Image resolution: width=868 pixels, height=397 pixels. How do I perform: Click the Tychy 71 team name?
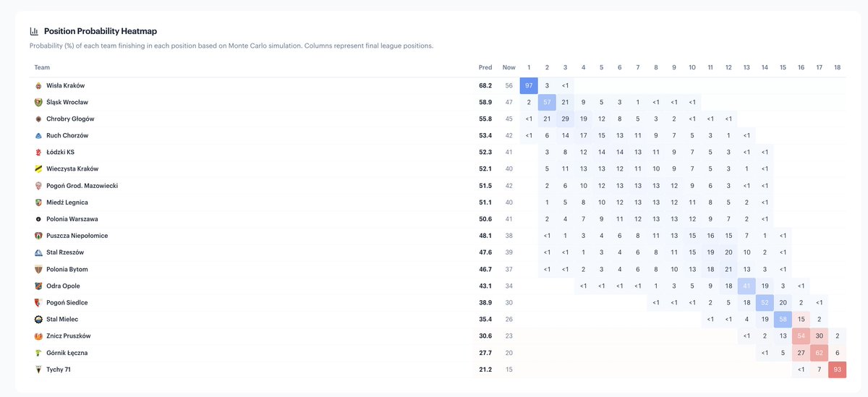click(59, 370)
